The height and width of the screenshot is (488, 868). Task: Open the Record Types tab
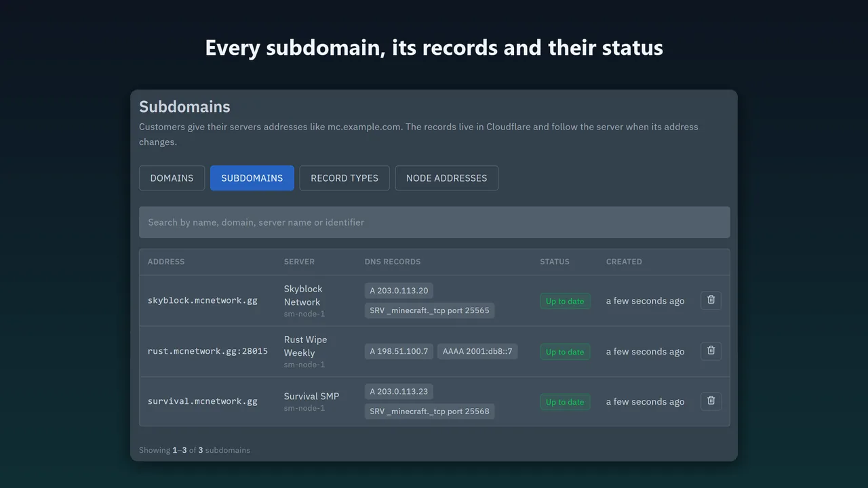pyautogui.click(x=344, y=178)
